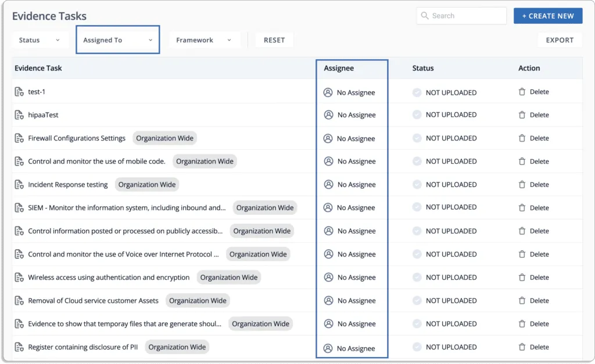
Task: Click the status check icon for test-1
Action: pyautogui.click(x=417, y=92)
